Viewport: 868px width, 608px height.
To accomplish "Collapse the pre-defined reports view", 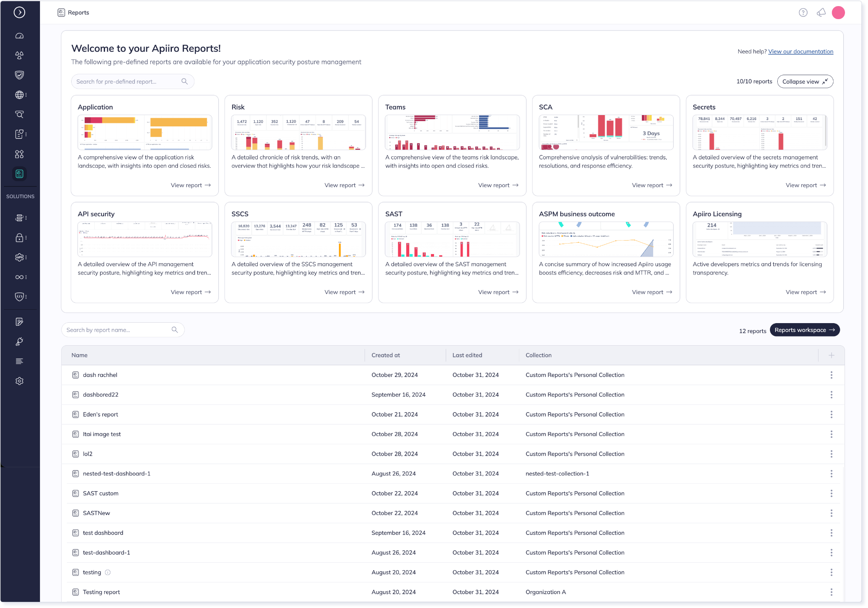I will 805,82.
